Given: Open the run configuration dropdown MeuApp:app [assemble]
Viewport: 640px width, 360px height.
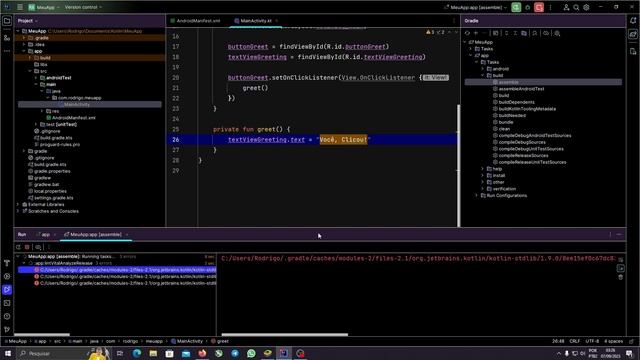Looking at the screenshot, I should coord(476,7).
